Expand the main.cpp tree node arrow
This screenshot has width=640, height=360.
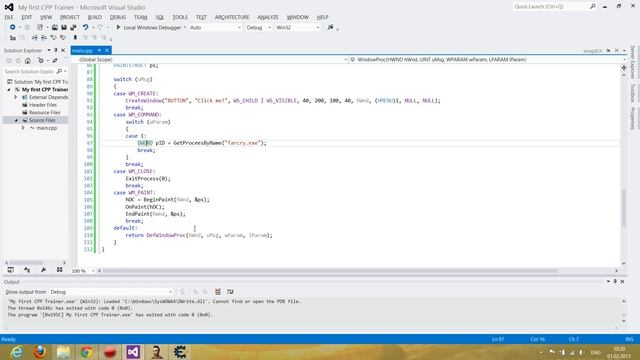tap(23, 128)
